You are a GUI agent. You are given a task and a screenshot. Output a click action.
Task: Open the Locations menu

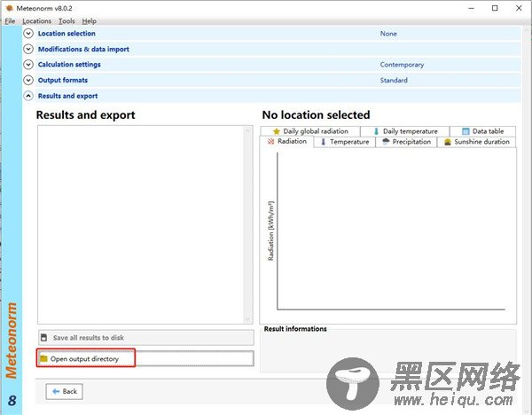coord(36,21)
